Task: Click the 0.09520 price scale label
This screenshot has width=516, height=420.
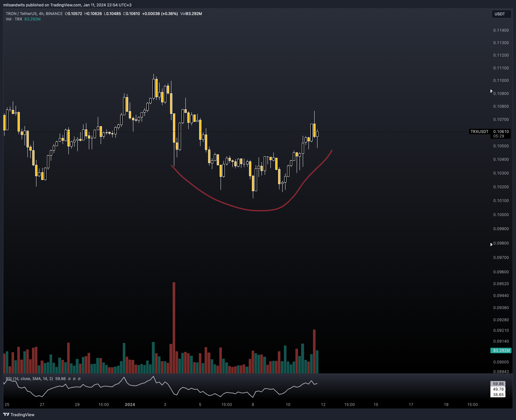Action: point(501,284)
